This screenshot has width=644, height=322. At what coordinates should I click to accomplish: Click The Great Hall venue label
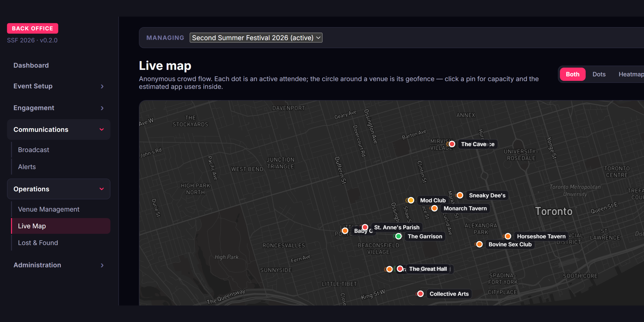click(x=428, y=269)
